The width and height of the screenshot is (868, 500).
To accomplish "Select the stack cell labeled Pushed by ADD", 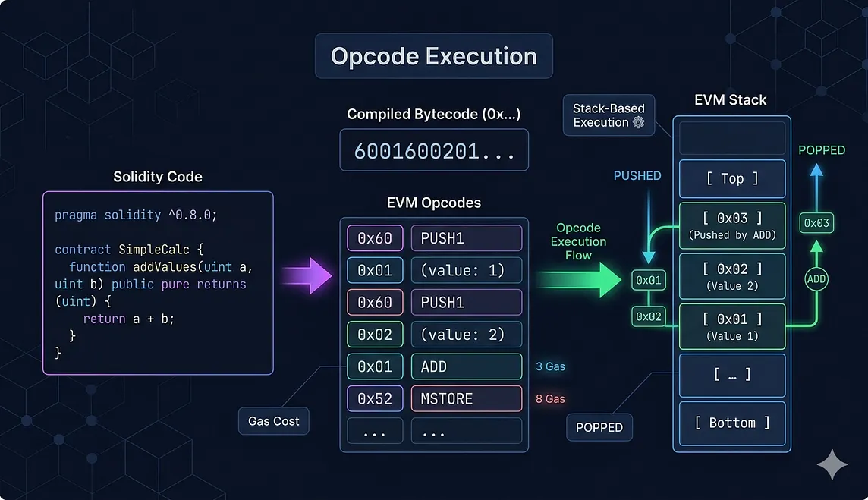I will pyautogui.click(x=732, y=225).
